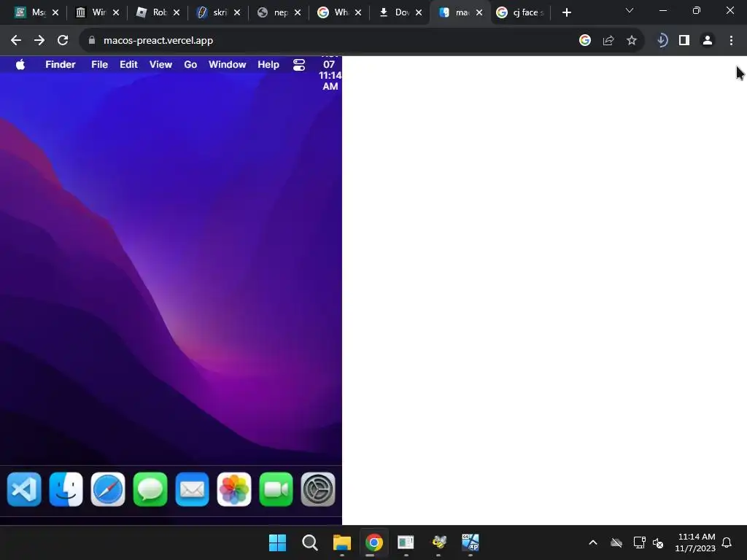The image size is (747, 560).
Task: Switch to the 'Dov' download tab
Action: coord(395,12)
